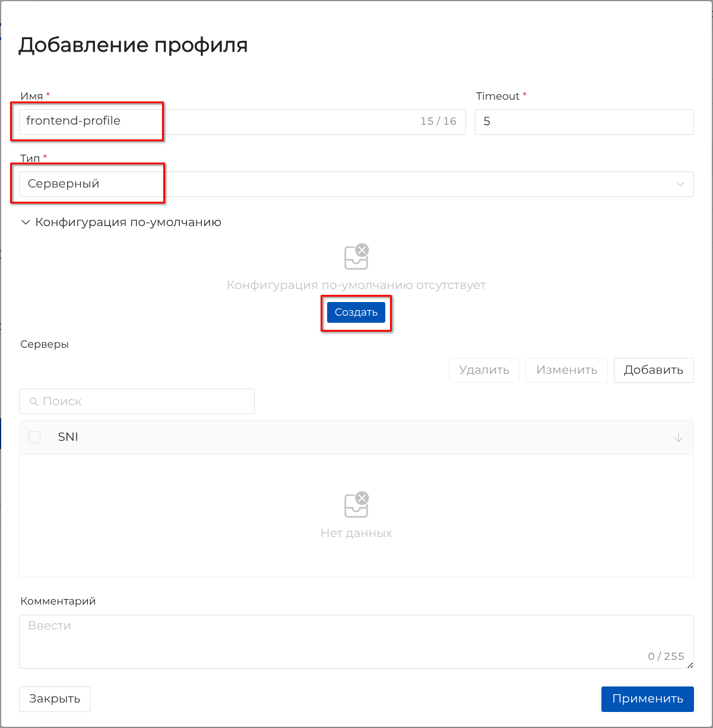The image size is (713, 728).
Task: Click the resize handle of the comment box
Action: coord(690,665)
